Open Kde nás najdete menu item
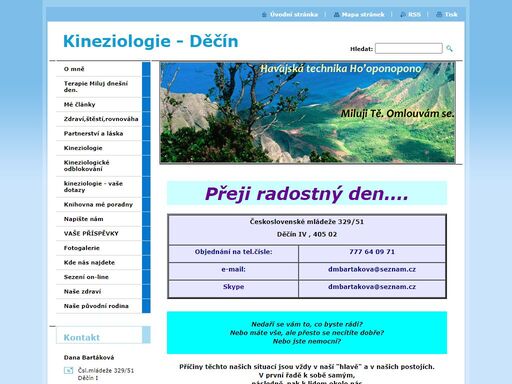512x384 pixels. point(99,263)
